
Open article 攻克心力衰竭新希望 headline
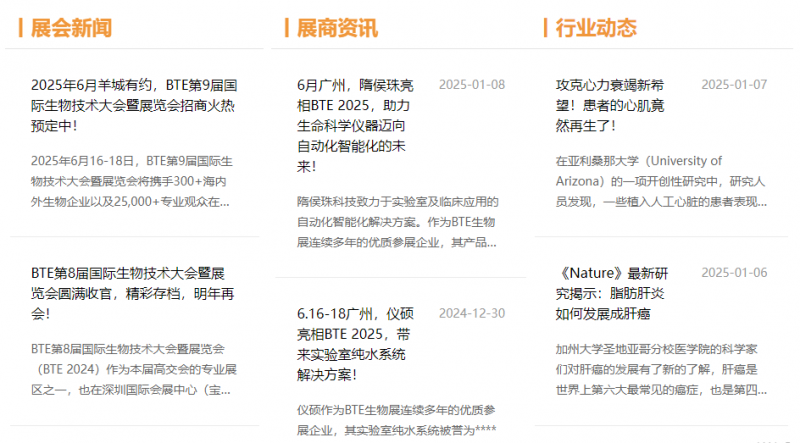tap(610, 105)
